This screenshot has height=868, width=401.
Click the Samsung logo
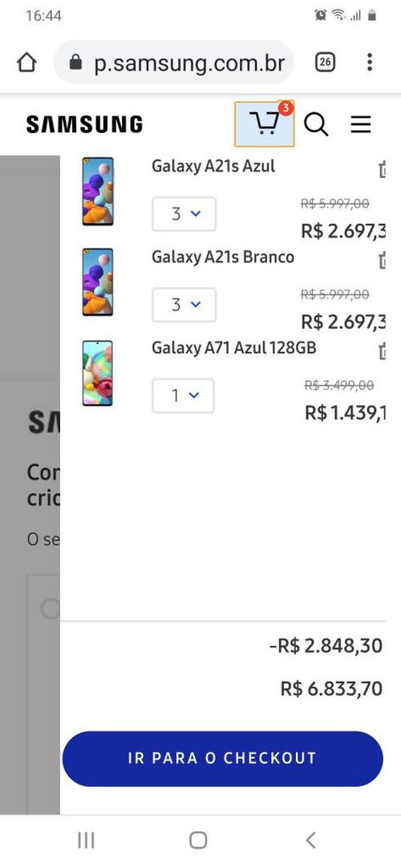(x=85, y=124)
